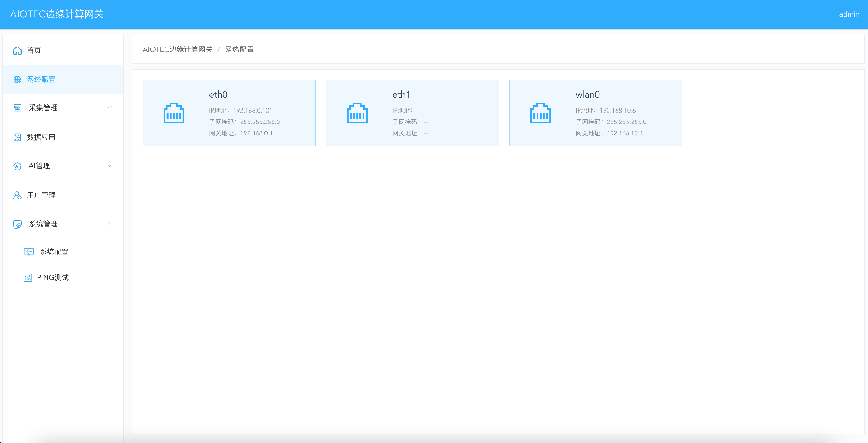Go to 首页 in the sidebar
Image resolution: width=868 pixels, height=443 pixels.
click(x=34, y=51)
